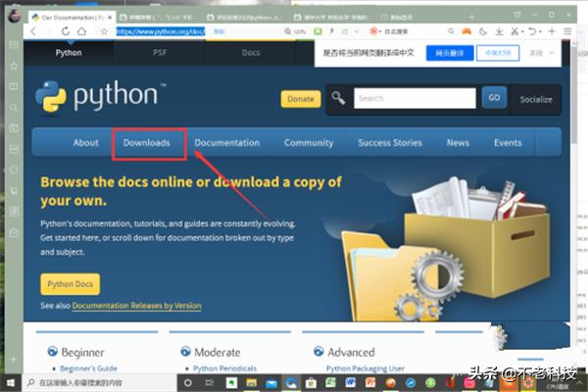Click the browser address bar URL

[161, 31]
